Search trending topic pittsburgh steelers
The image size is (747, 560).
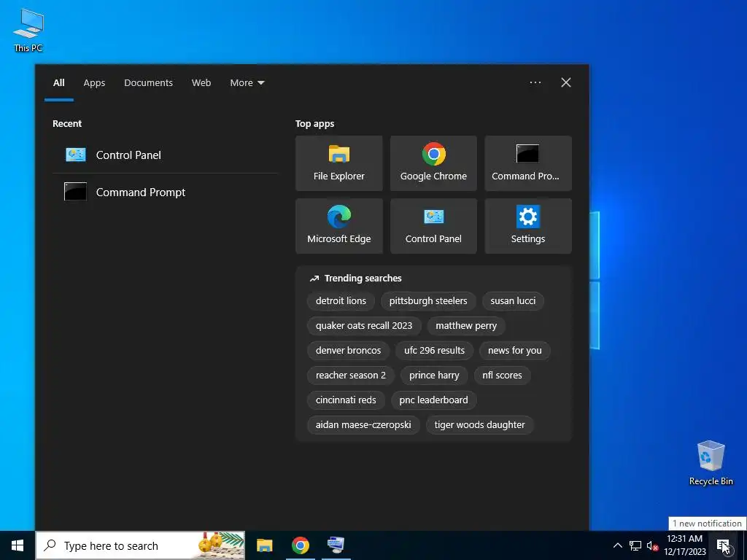[427, 301]
